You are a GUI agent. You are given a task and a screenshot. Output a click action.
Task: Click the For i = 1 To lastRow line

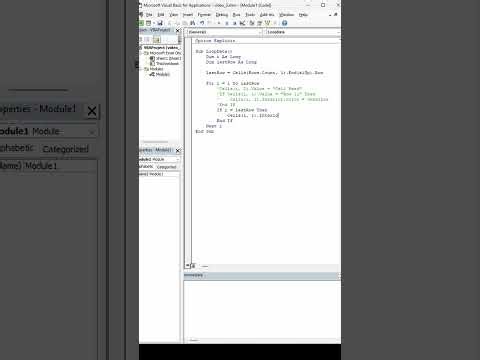tap(232, 83)
